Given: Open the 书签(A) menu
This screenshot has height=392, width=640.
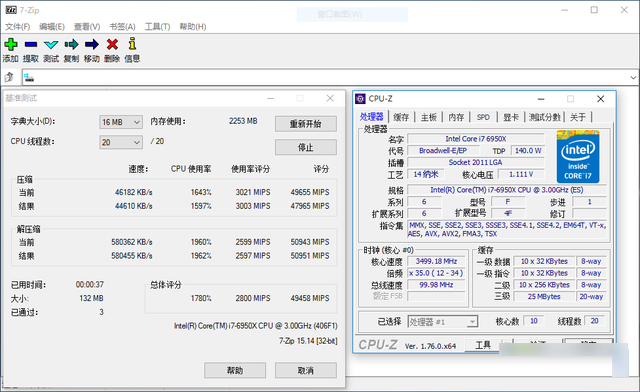Looking at the screenshot, I should pyautogui.click(x=122, y=27).
